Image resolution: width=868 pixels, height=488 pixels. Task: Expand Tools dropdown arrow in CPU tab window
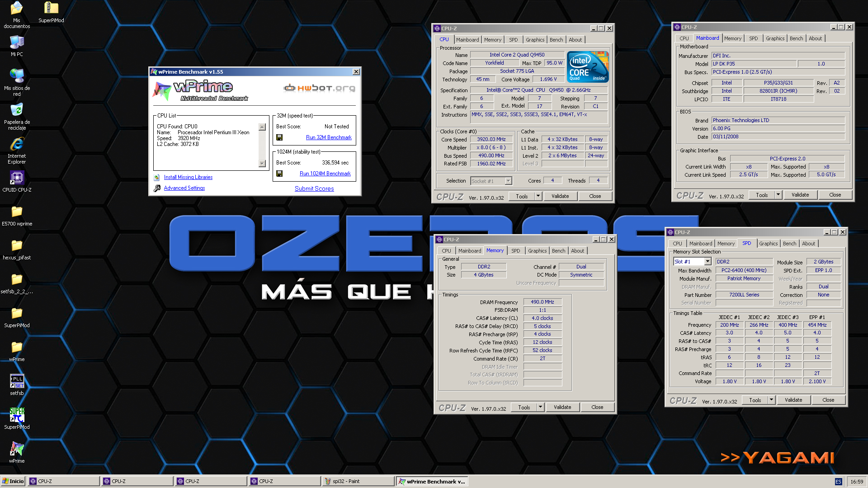click(538, 196)
